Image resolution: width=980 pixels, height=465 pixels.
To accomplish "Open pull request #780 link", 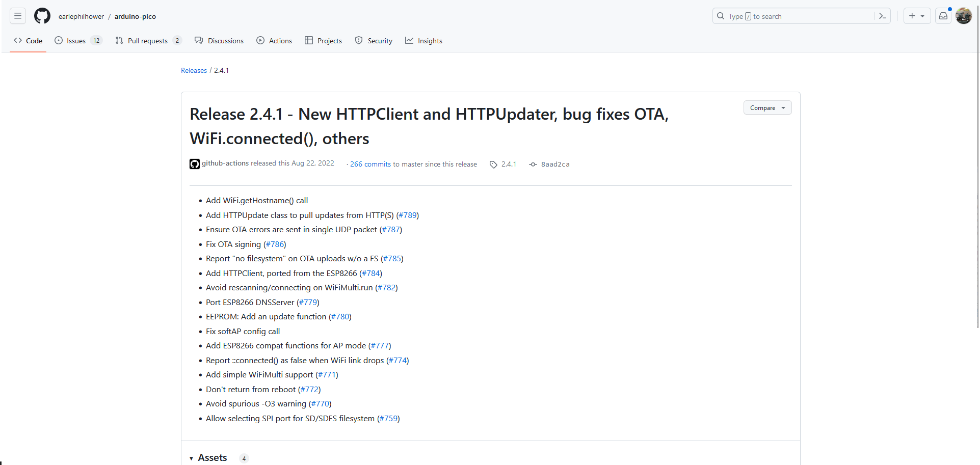I will (x=340, y=316).
